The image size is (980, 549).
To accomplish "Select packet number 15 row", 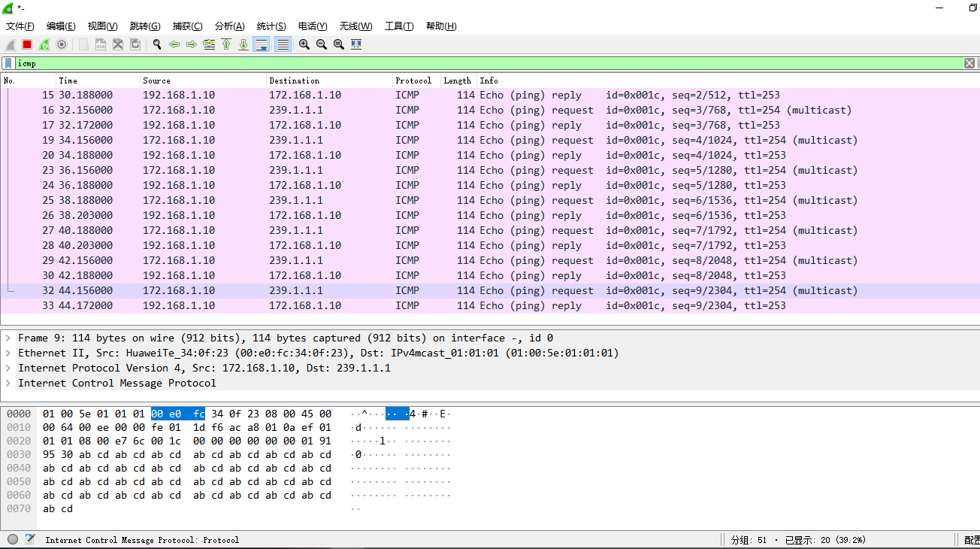I will [490, 96].
